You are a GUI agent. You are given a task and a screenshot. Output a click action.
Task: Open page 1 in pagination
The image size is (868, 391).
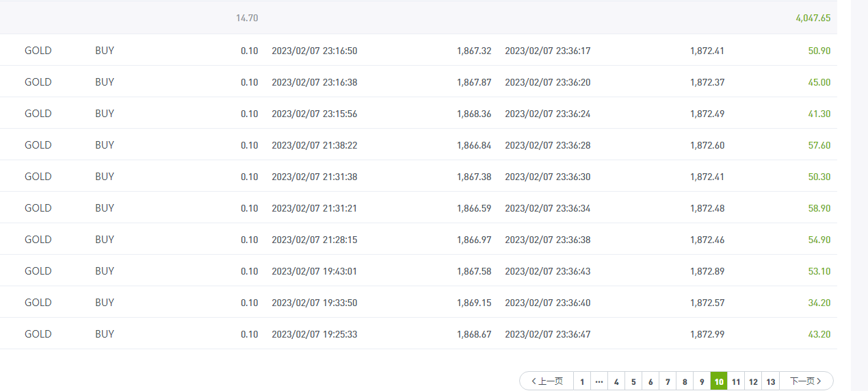click(582, 381)
